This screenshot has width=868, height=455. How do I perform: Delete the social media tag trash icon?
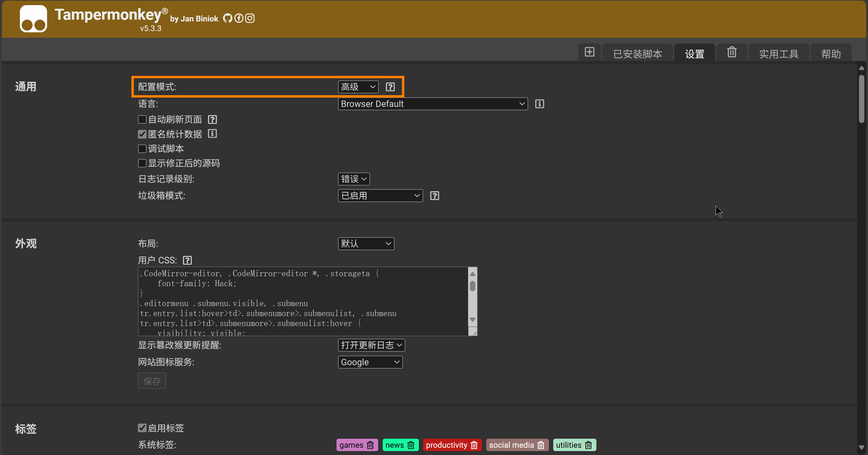541,445
